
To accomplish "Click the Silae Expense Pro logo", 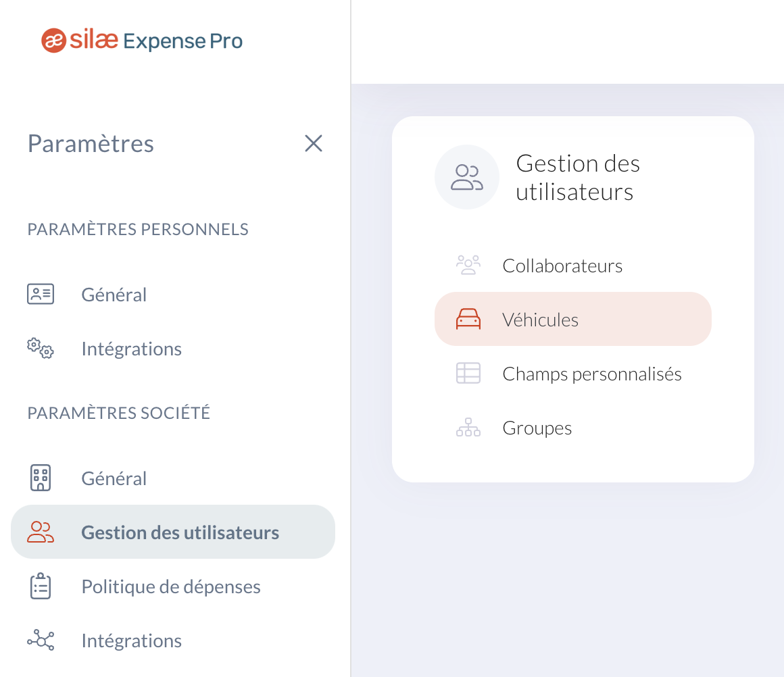I will click(142, 41).
